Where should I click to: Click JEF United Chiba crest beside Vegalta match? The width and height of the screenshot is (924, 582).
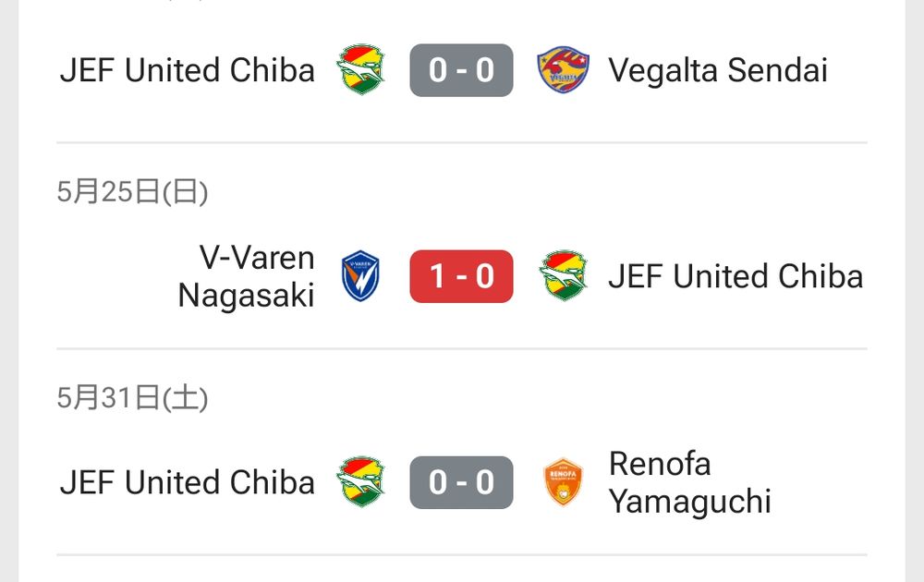tap(360, 69)
